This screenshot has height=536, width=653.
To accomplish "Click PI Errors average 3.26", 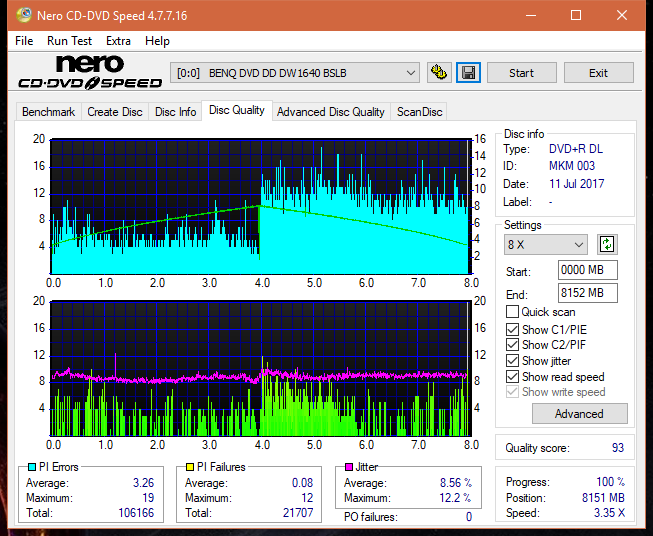I will (144, 483).
